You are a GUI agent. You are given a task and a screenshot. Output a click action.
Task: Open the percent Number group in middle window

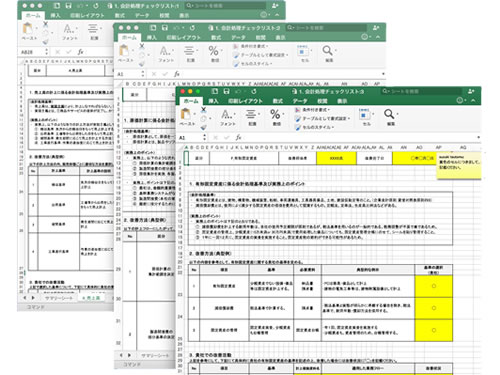213,51
